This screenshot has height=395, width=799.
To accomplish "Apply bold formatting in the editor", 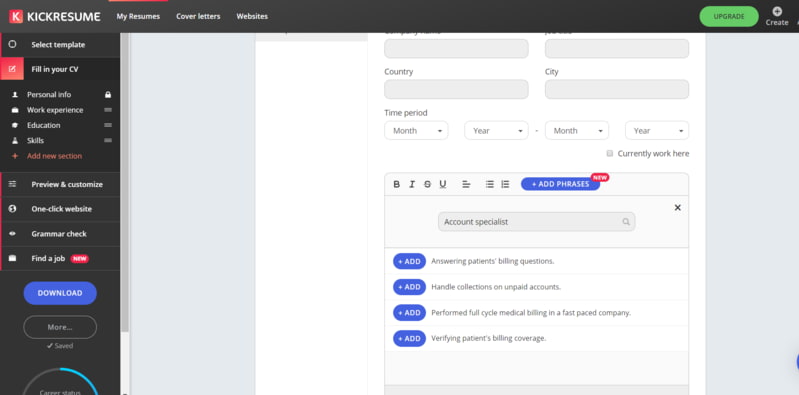I will tap(396, 185).
